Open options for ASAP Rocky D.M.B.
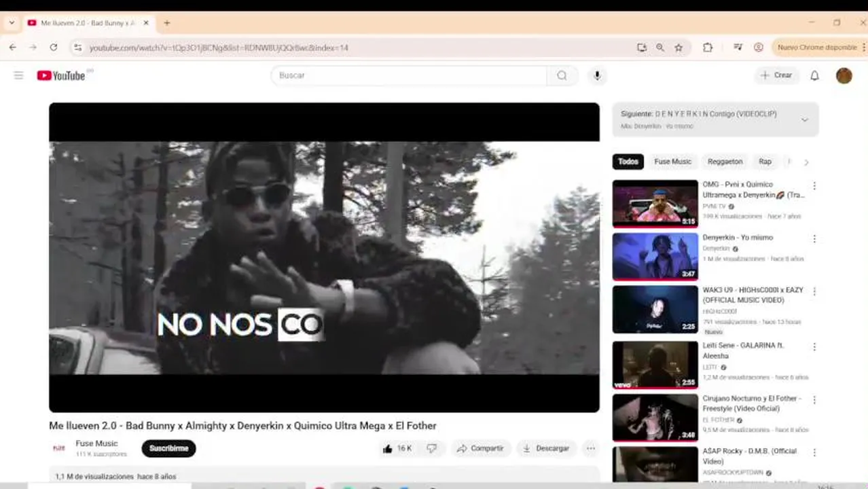Viewport: 868px width, 489px height. [814, 452]
